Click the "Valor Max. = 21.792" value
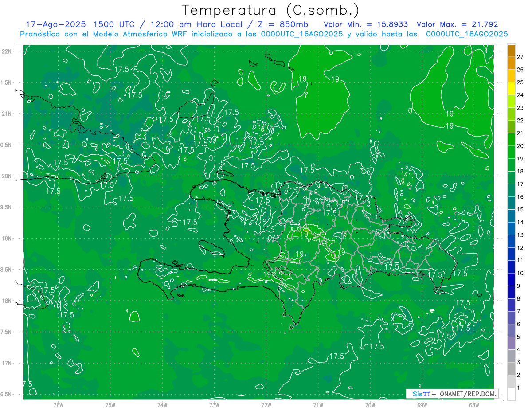This screenshot has width=532, height=411. click(x=458, y=24)
